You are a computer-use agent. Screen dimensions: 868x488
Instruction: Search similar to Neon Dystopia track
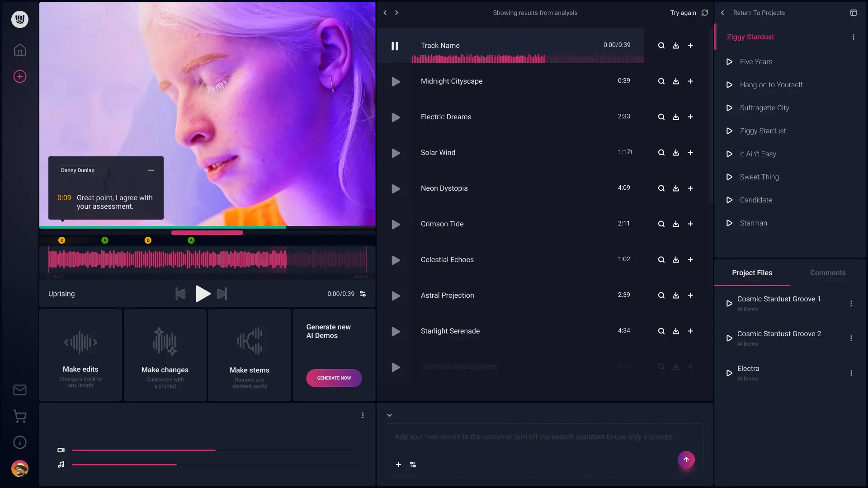661,188
